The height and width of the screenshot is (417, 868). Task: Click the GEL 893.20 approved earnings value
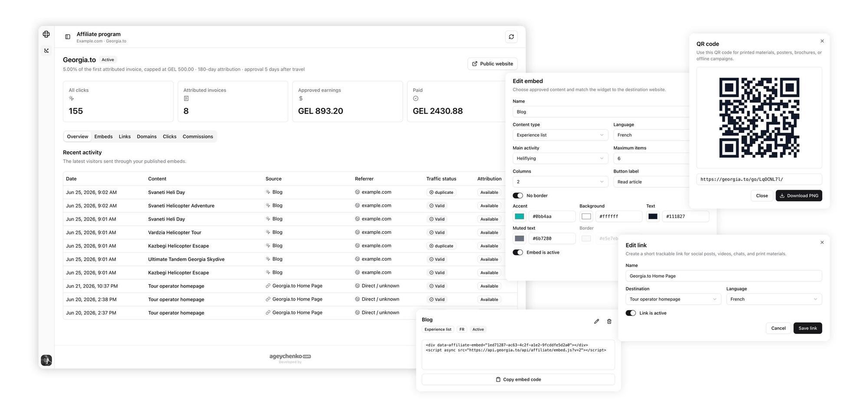[x=320, y=111]
